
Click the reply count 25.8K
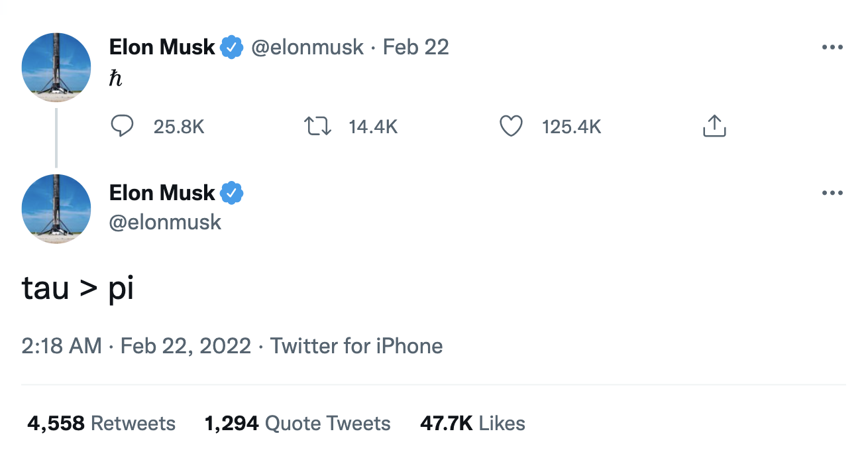tap(179, 126)
